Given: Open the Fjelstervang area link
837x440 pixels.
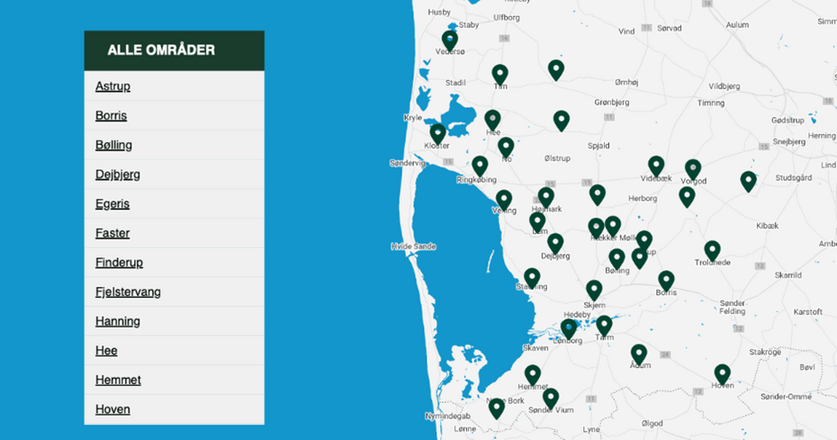Looking at the screenshot, I should point(128,292).
